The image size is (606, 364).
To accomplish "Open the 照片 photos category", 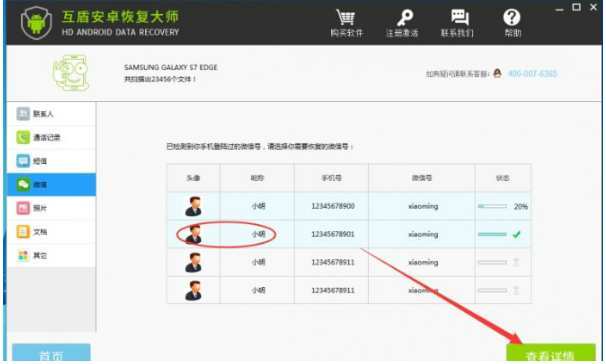I will click(51, 208).
